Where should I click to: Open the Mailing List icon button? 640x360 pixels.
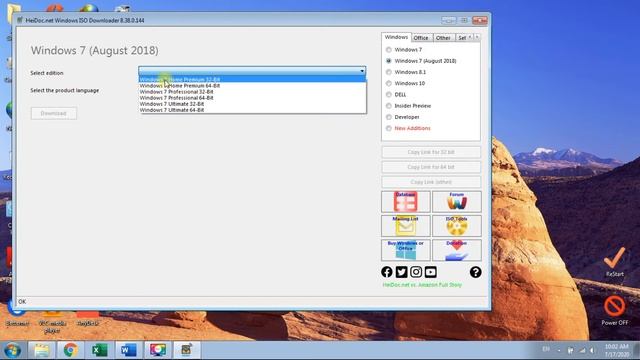pyautogui.click(x=405, y=226)
